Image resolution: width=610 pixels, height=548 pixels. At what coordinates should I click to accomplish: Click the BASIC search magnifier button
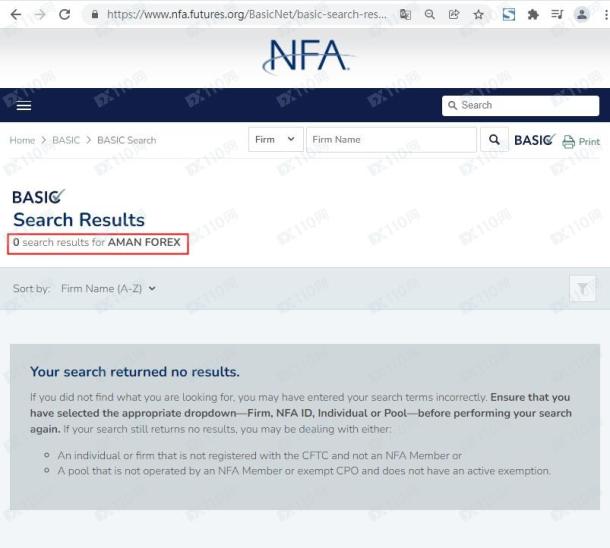(494, 139)
